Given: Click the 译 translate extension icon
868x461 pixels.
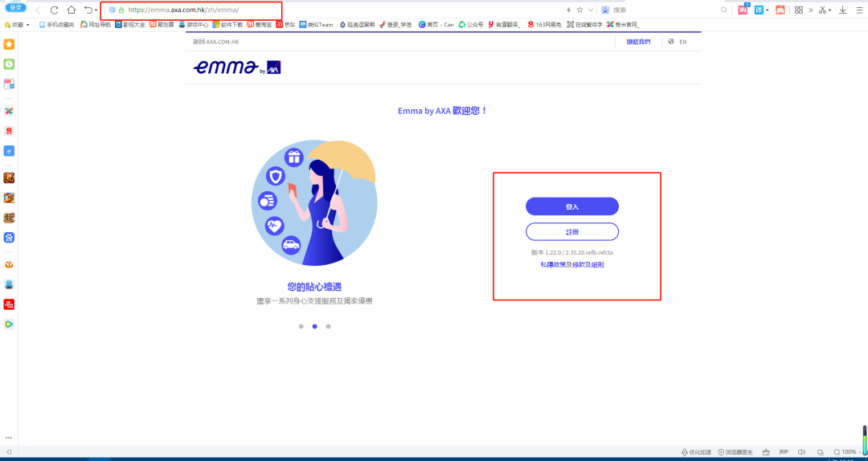Looking at the screenshot, I should [759, 10].
